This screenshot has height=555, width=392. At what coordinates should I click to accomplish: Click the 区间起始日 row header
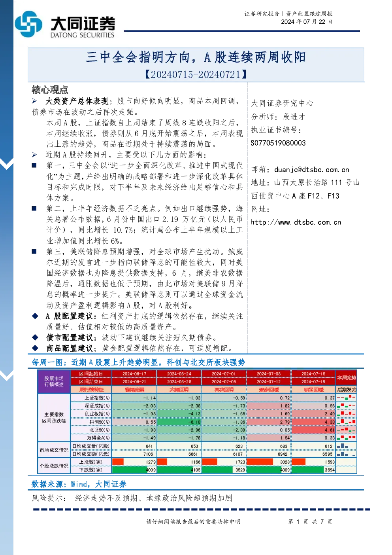tap(90, 374)
